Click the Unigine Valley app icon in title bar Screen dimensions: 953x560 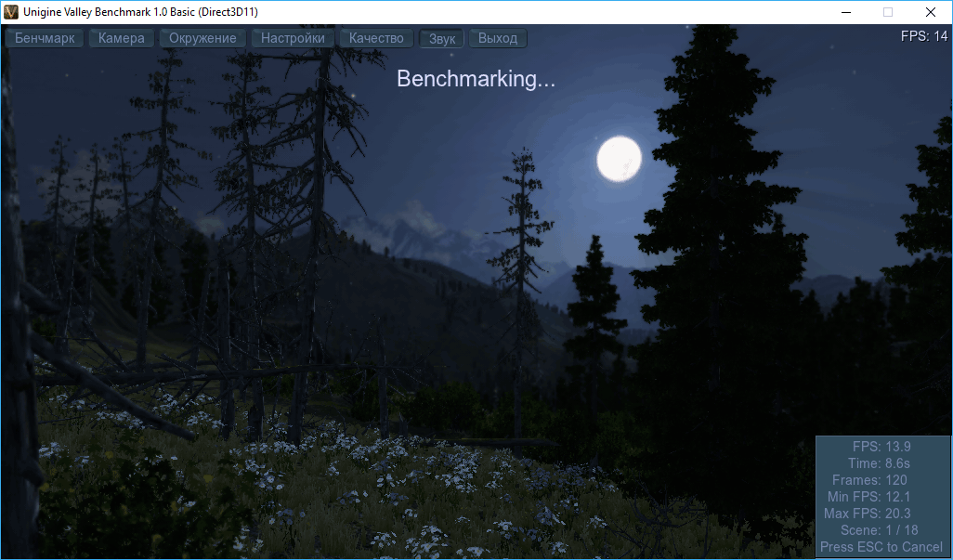click(x=11, y=12)
